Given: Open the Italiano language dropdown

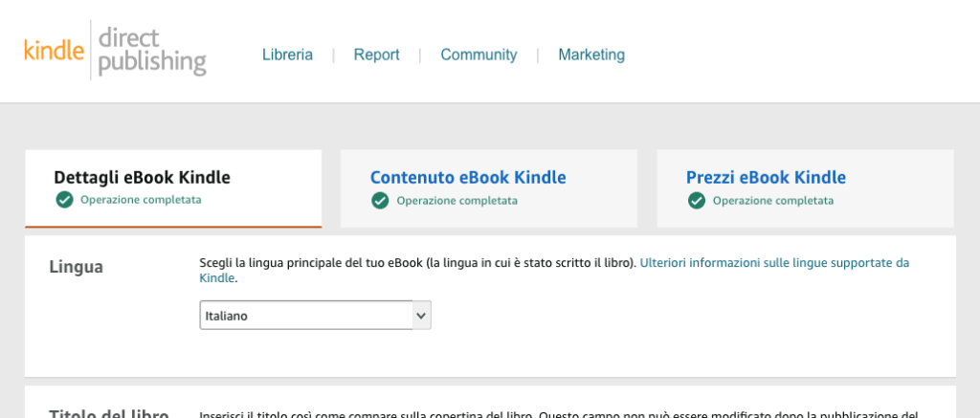Looking at the screenshot, I should coord(315,316).
